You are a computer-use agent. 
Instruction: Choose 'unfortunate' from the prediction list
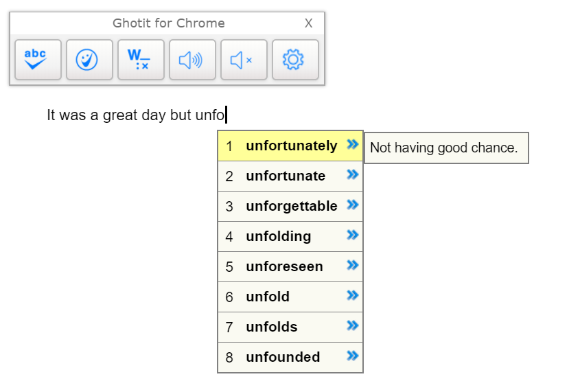click(x=286, y=176)
